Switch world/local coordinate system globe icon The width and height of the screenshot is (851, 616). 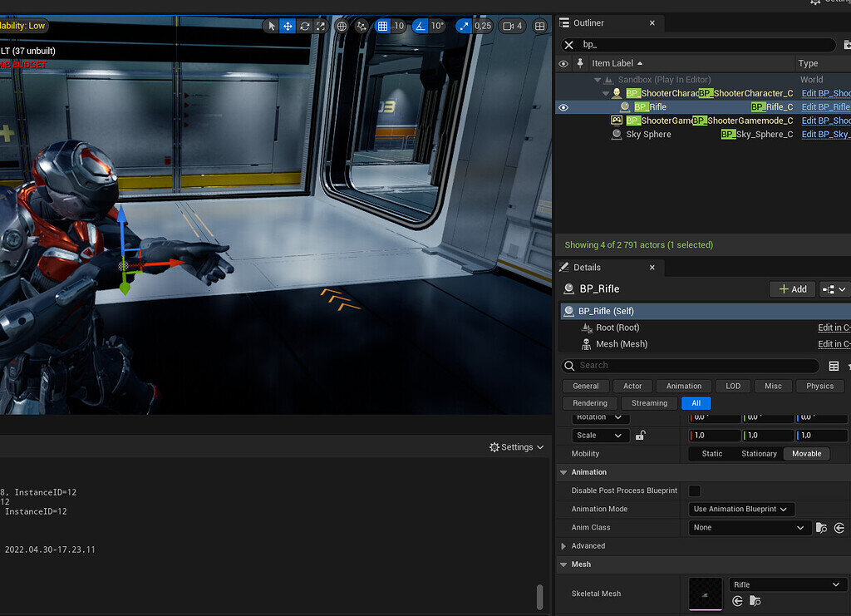[x=341, y=27]
